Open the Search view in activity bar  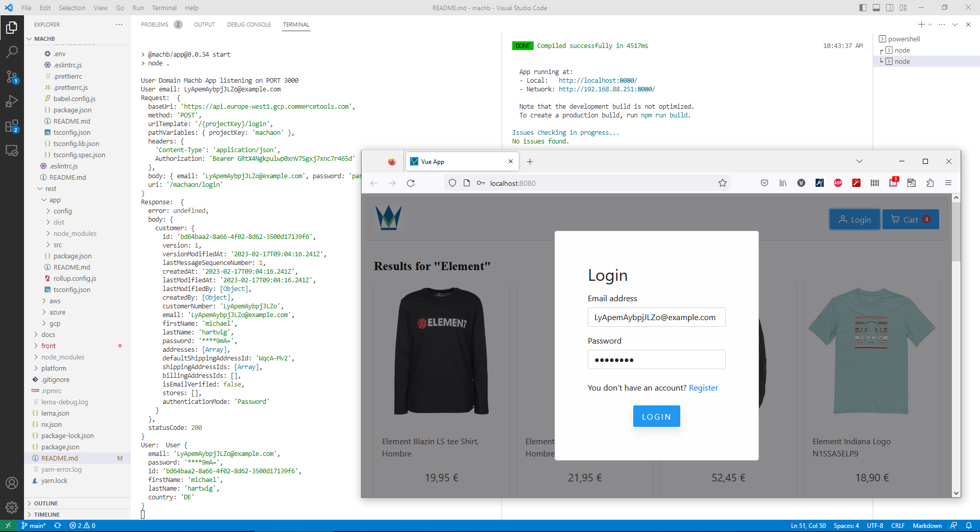[12, 52]
